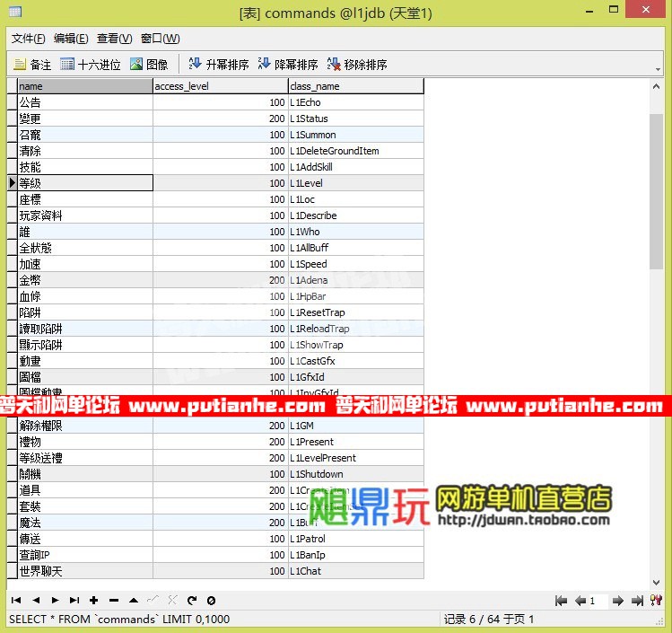672x633 pixels.
Task: Refresh the table with reload icon
Action: click(x=192, y=601)
